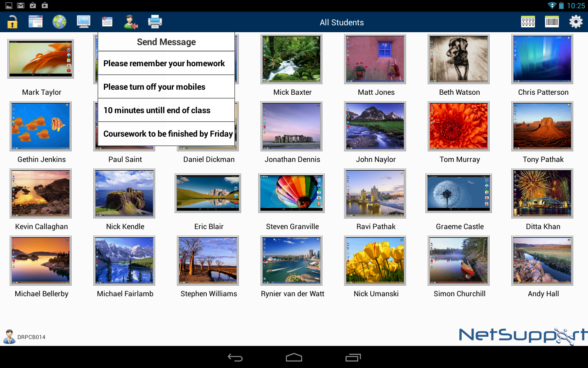
Task: Select Eric Blair's thumbnail
Action: pos(208,193)
